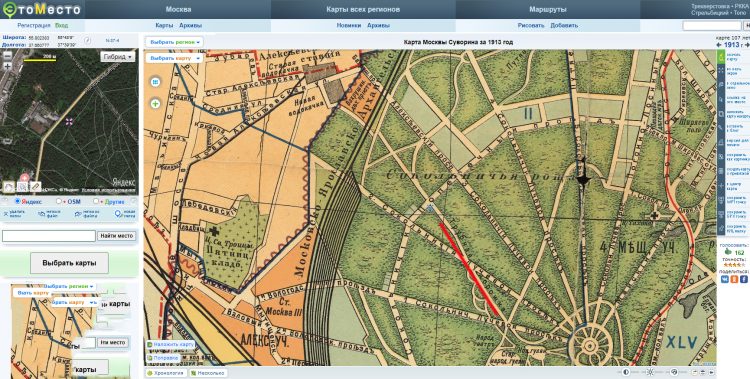The image size is (750, 379).
Task: Click the green plus button on the old map
Action: (x=155, y=103)
